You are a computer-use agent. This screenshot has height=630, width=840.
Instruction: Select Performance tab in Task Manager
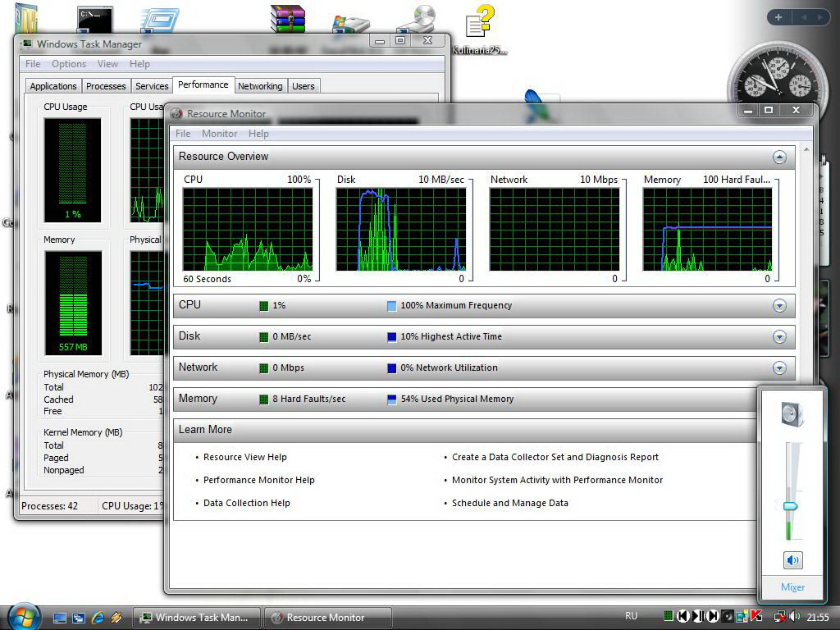203,84
